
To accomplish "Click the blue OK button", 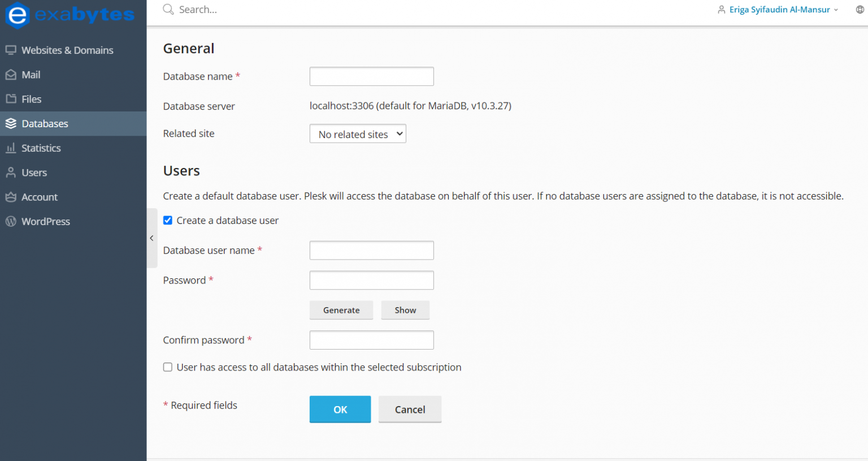I will 340,410.
